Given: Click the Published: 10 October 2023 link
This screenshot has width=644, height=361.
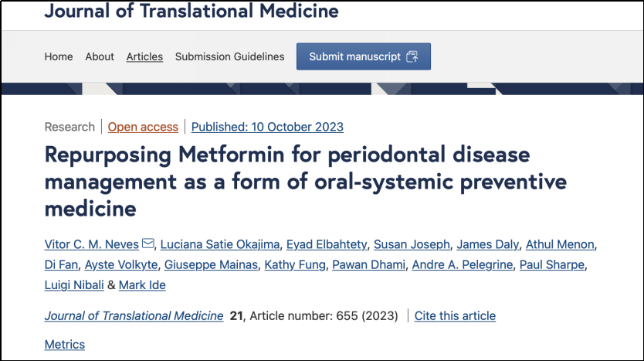Looking at the screenshot, I should click(267, 127).
